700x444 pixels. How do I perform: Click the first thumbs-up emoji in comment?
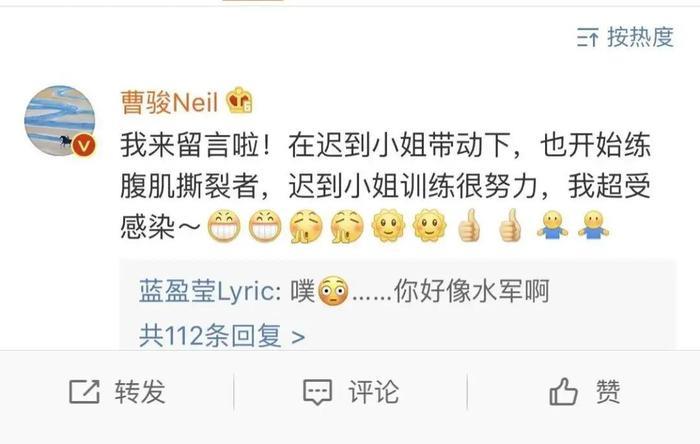click(x=470, y=225)
